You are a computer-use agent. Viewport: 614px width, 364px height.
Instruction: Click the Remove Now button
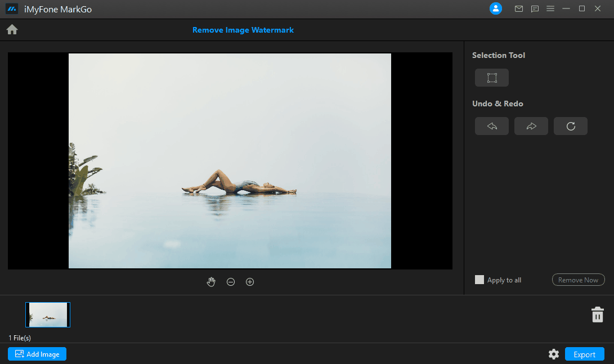pyautogui.click(x=578, y=280)
